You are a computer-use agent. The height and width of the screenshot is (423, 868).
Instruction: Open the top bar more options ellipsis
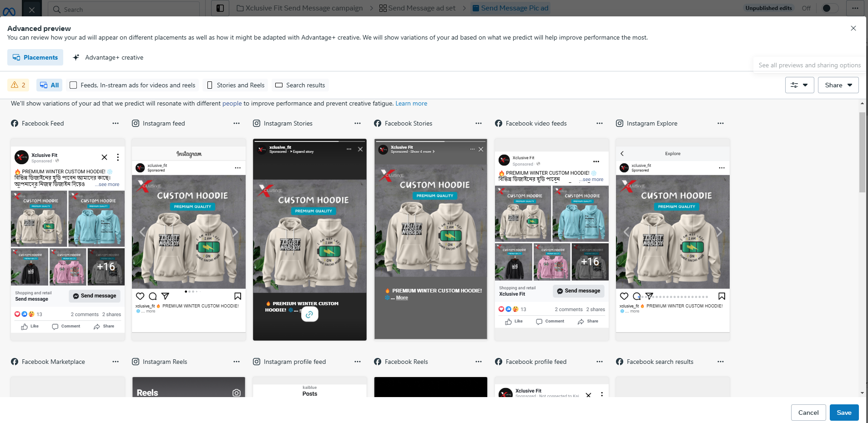(x=855, y=8)
